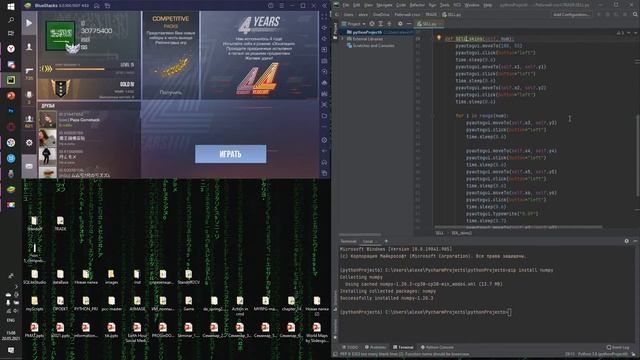Open the Problems tool window tab
The width and height of the screenshot is (640, 360).
pos(375,347)
